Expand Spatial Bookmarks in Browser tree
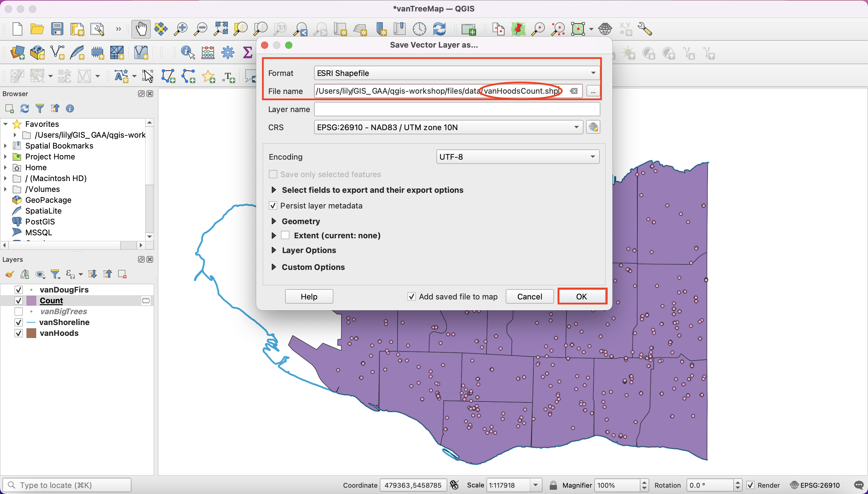This screenshot has width=868, height=494. (5, 146)
